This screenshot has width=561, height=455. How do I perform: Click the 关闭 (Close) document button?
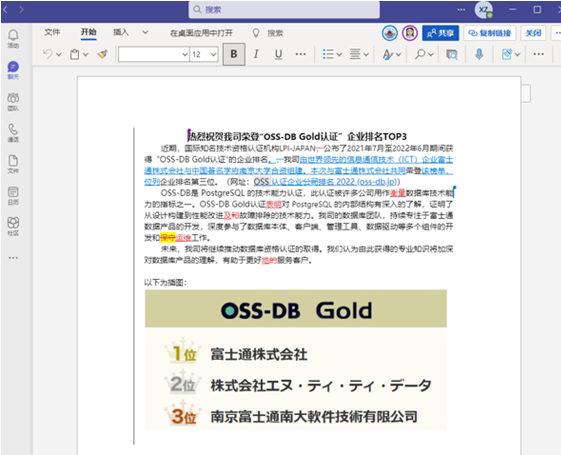pyautogui.click(x=533, y=33)
